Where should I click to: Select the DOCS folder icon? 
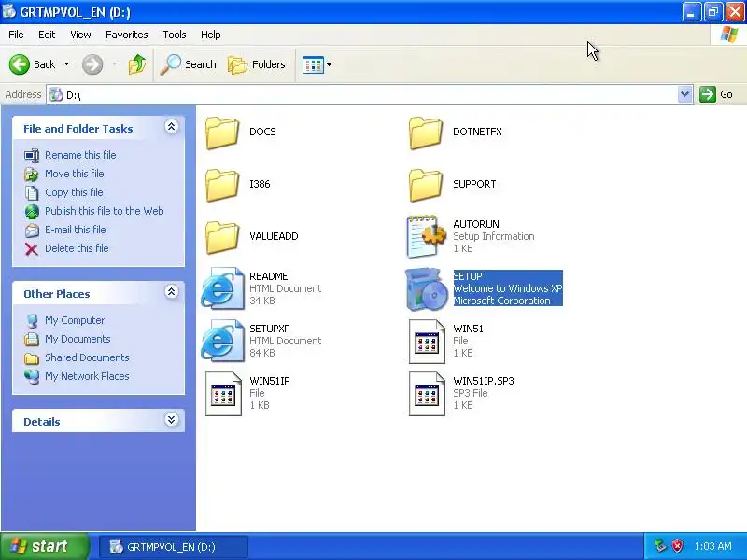(x=222, y=133)
